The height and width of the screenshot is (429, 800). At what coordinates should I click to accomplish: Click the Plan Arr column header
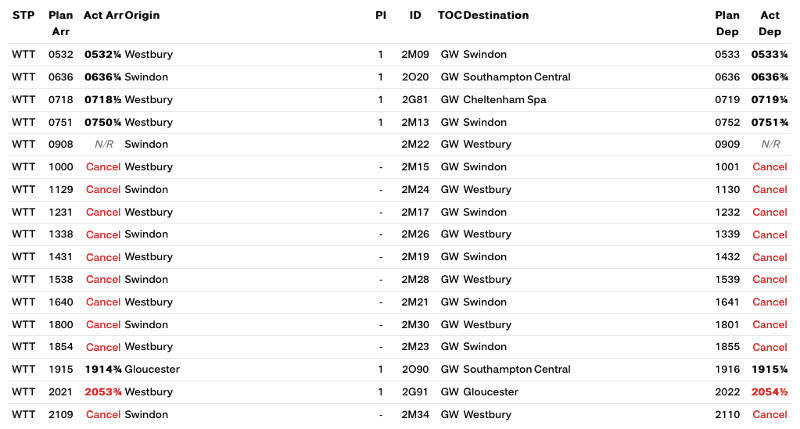(x=60, y=24)
